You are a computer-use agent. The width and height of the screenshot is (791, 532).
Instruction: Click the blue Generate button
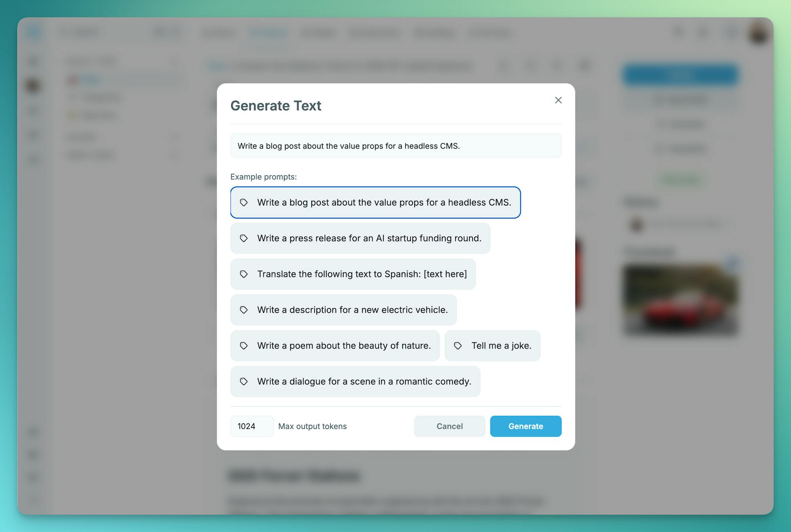[x=526, y=426]
